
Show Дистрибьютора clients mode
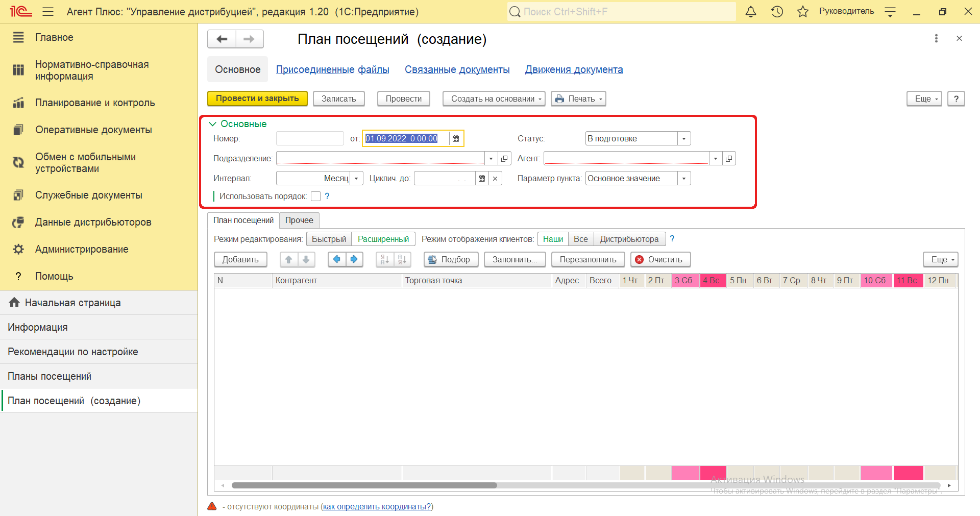(629, 239)
